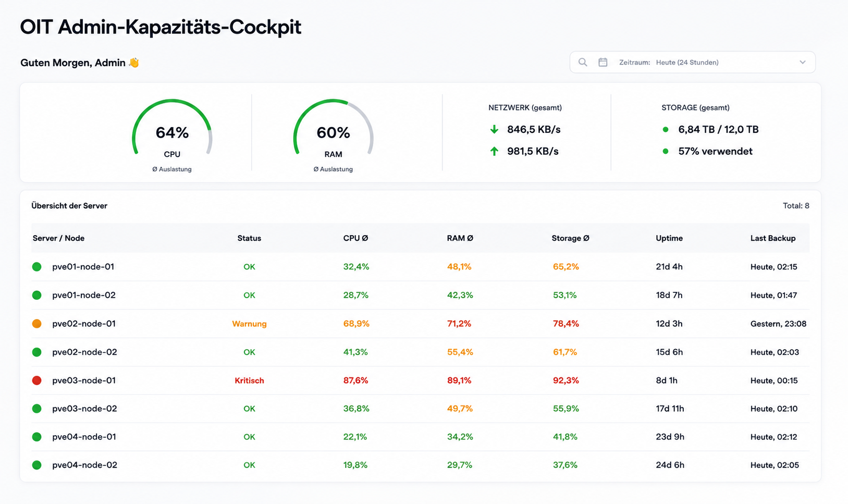Click orange status dot of pve02-node-01
The width and height of the screenshot is (848, 504).
coord(36,324)
